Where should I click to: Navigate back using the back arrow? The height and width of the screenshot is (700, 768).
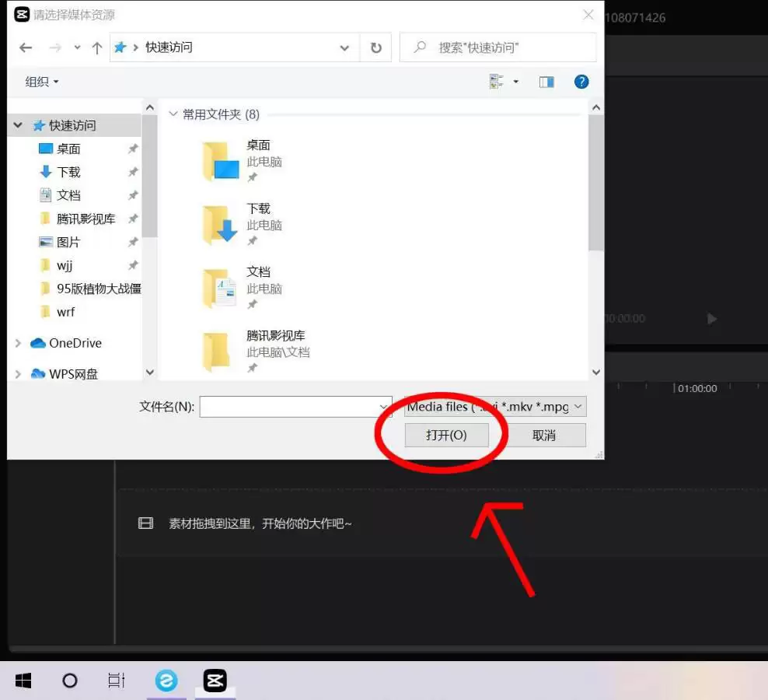click(x=26, y=47)
